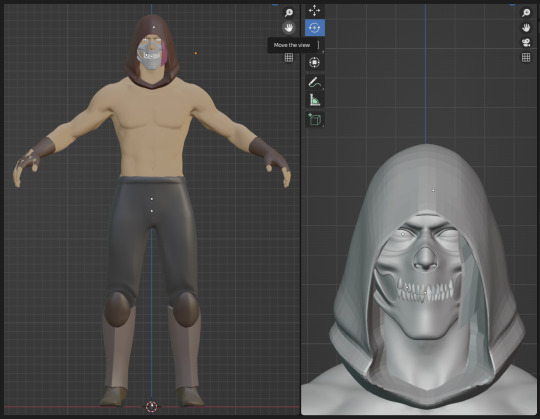This screenshot has height=419, width=540.
Task: Select the active Rotate tool
Action: coord(314,28)
